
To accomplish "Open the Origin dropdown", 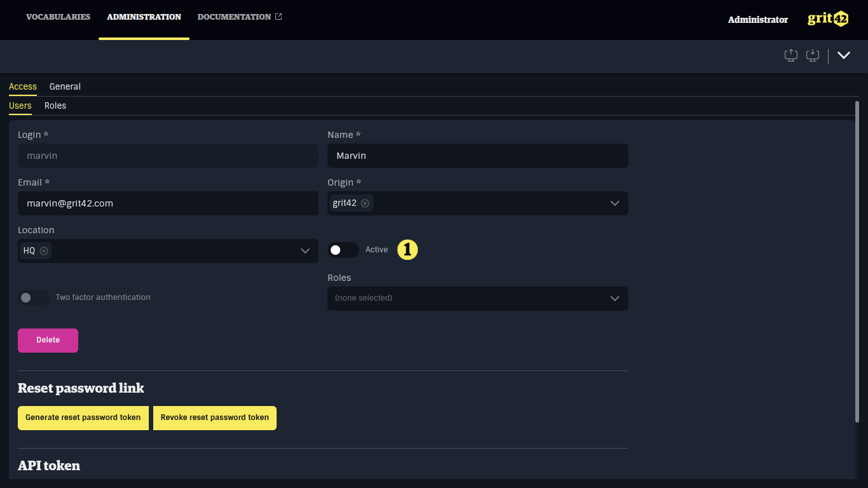I will click(x=614, y=203).
